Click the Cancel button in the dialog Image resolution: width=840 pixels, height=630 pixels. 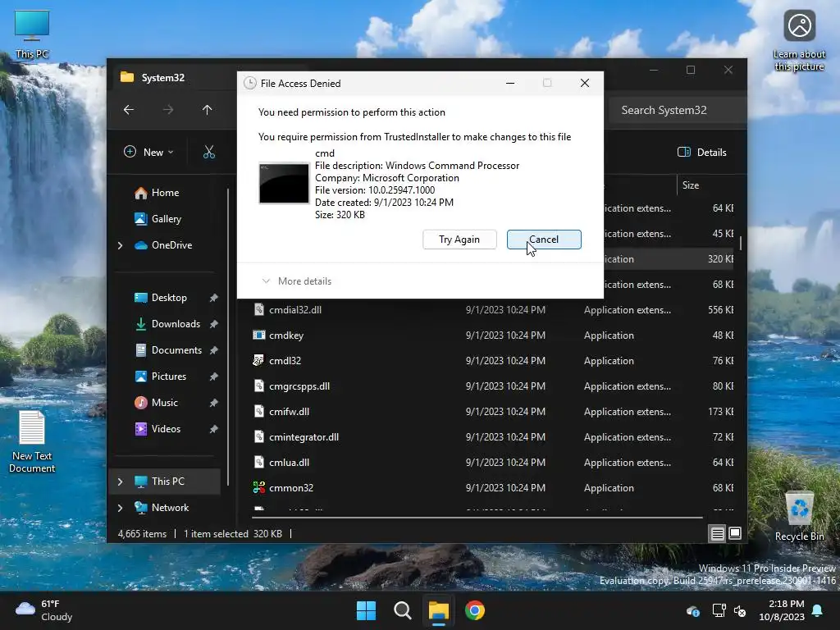(544, 240)
